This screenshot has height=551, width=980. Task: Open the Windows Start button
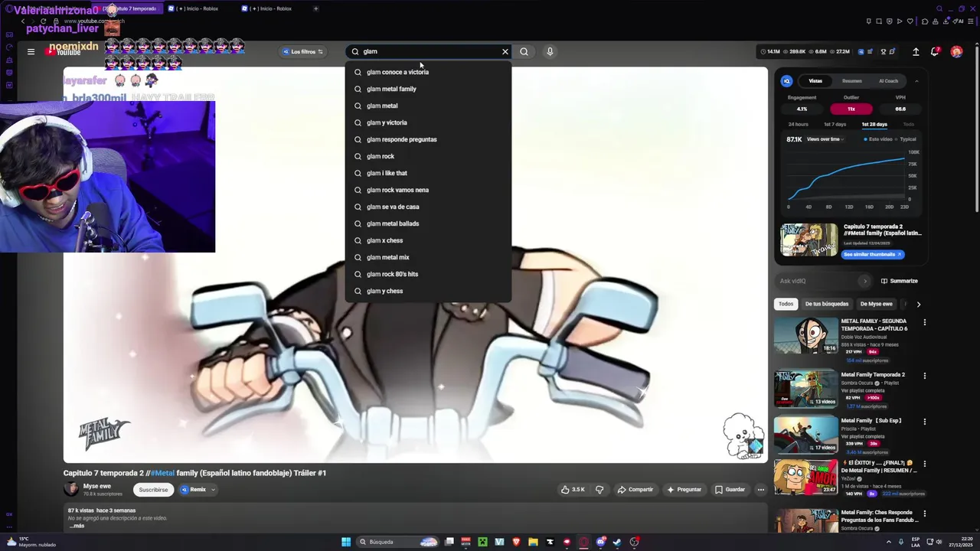(346, 542)
